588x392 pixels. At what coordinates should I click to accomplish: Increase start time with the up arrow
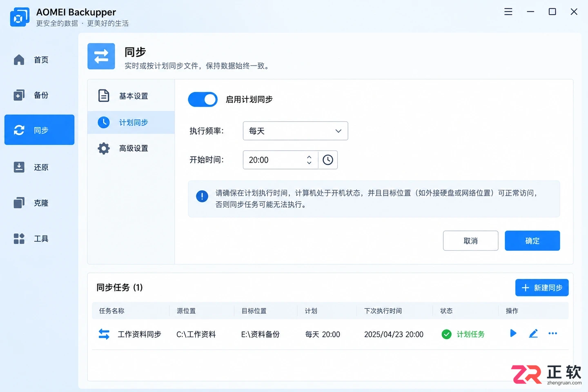coord(309,156)
